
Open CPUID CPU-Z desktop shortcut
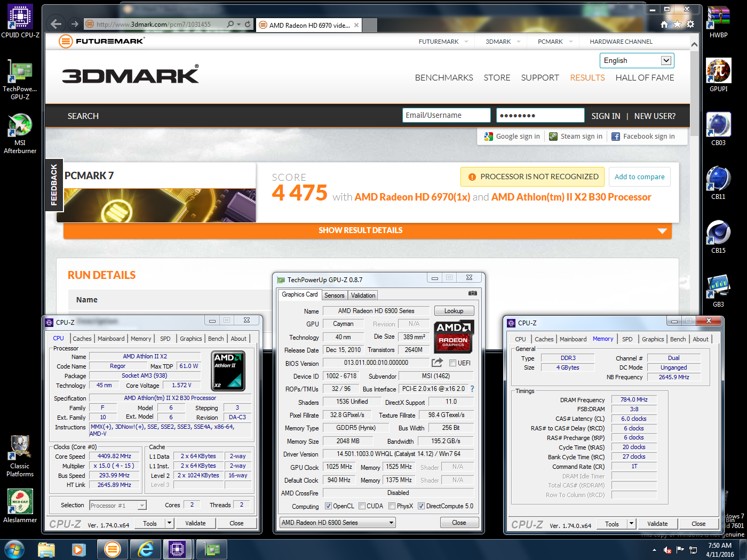coord(20,21)
